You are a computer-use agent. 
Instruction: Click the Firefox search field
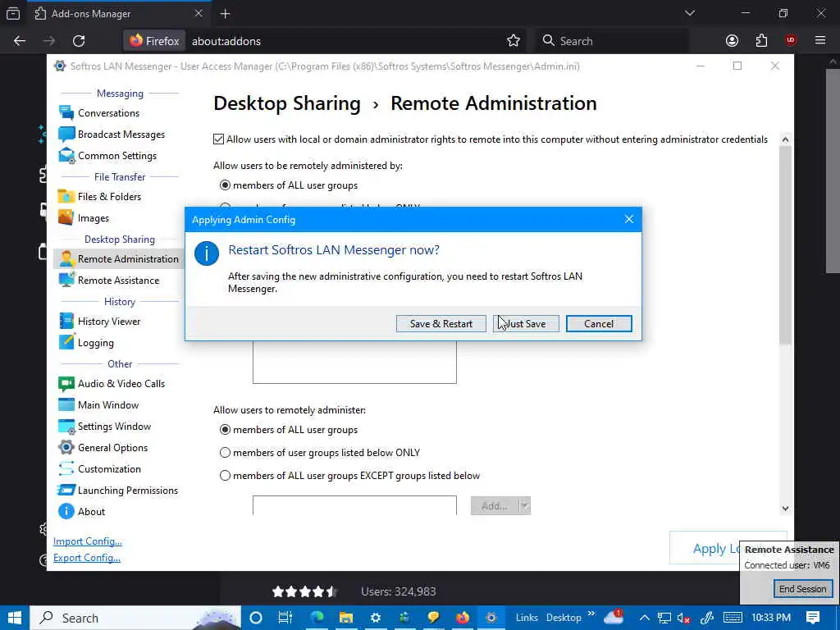pyautogui.click(x=611, y=41)
